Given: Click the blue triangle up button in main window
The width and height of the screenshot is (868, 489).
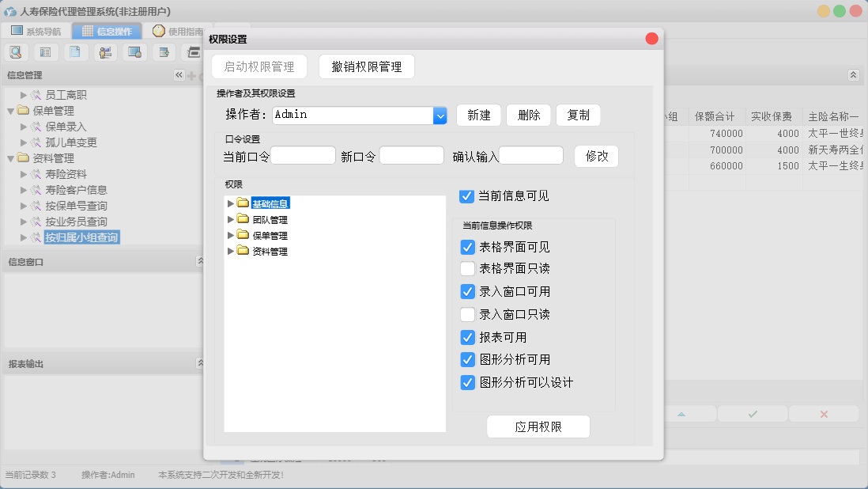Looking at the screenshot, I should [x=681, y=415].
